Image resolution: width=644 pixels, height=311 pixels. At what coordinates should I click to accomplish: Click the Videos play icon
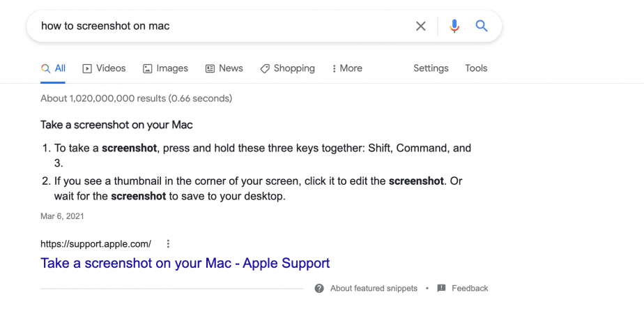[x=87, y=68]
